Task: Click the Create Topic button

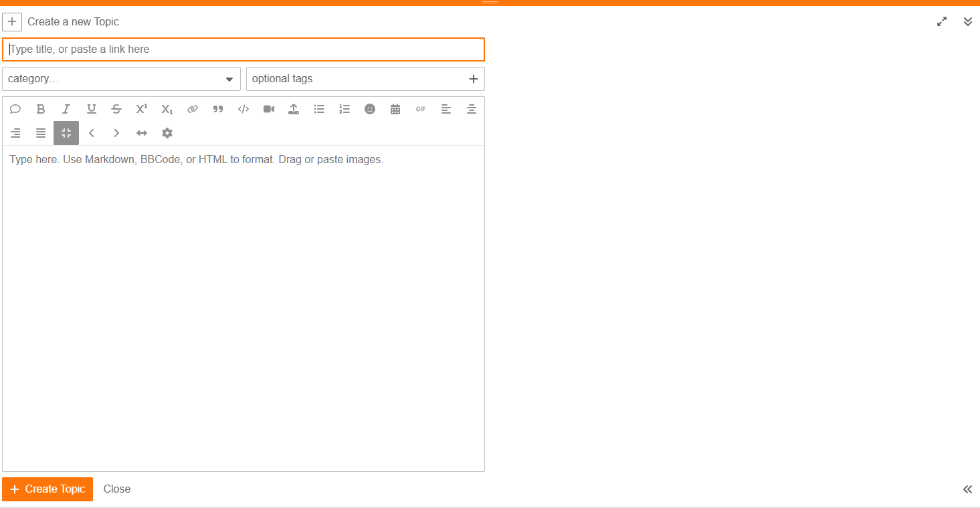Action: (47, 489)
